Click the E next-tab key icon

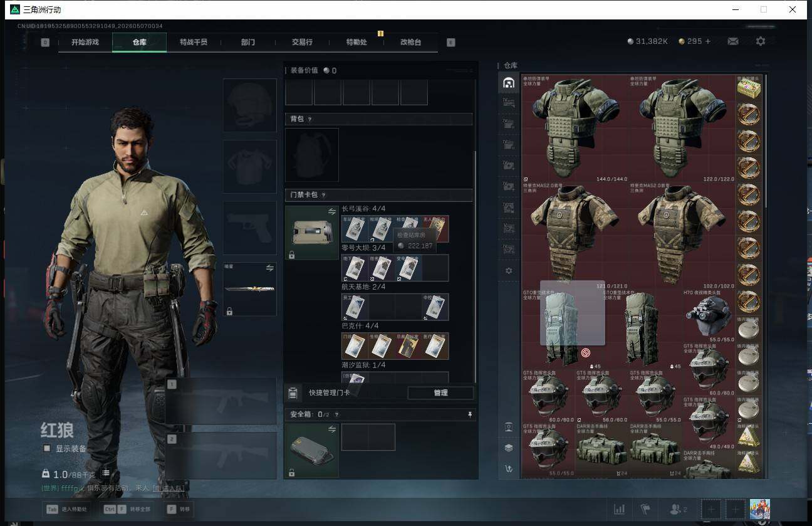pyautogui.click(x=450, y=43)
